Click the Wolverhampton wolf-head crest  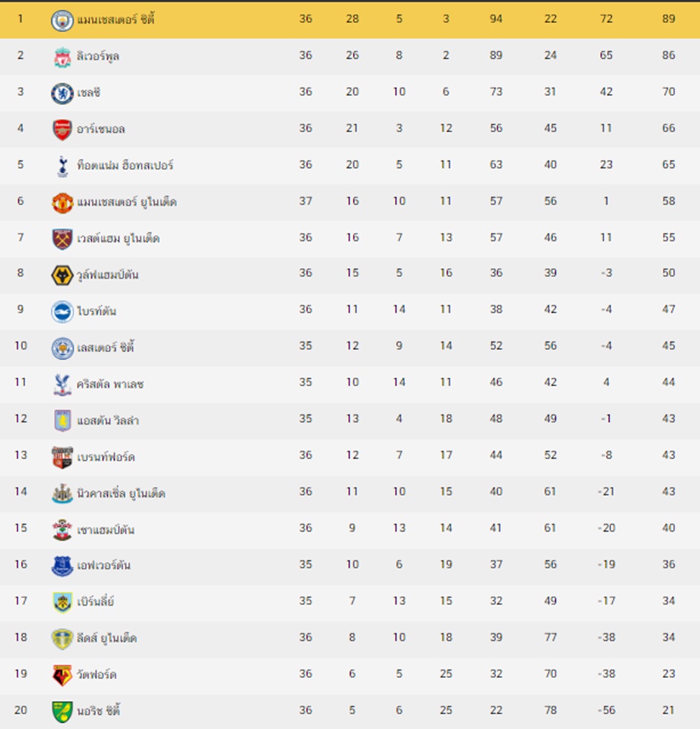62,275
